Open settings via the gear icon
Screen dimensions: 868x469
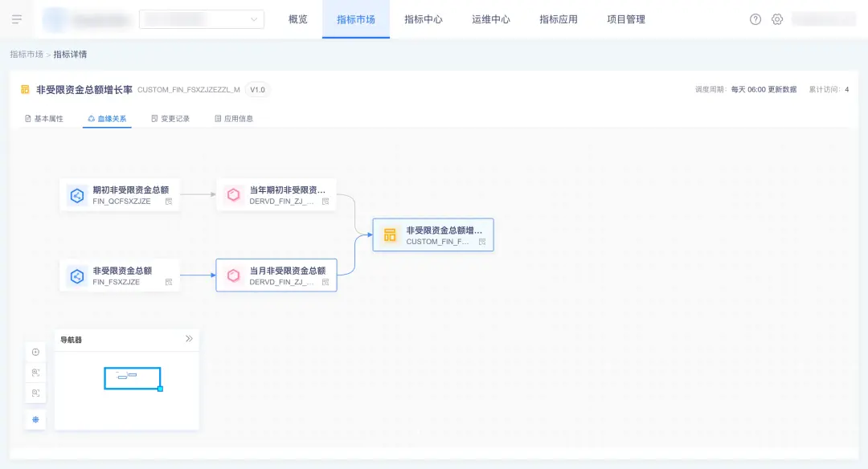tap(777, 19)
